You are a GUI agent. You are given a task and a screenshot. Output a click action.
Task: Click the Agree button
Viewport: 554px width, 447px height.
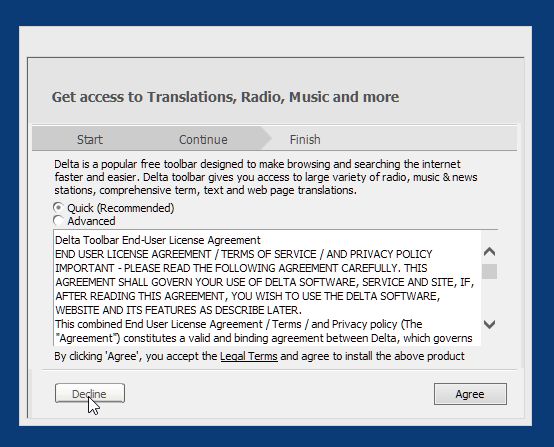click(x=470, y=394)
